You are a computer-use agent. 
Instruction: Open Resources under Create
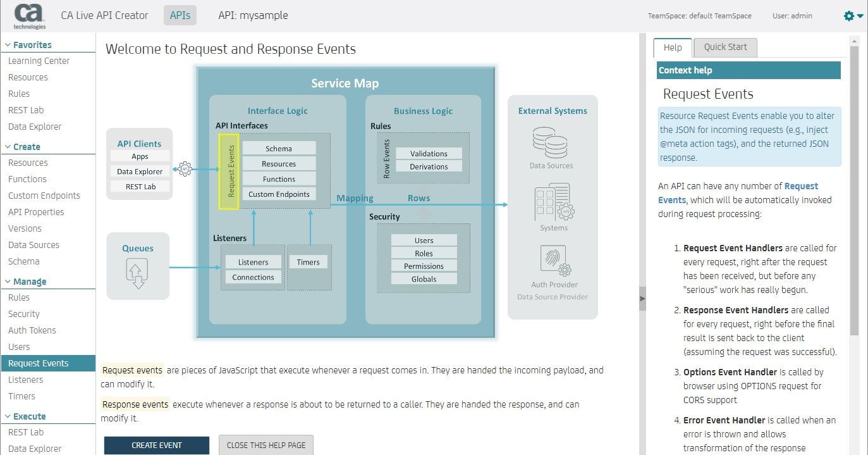pyautogui.click(x=28, y=163)
